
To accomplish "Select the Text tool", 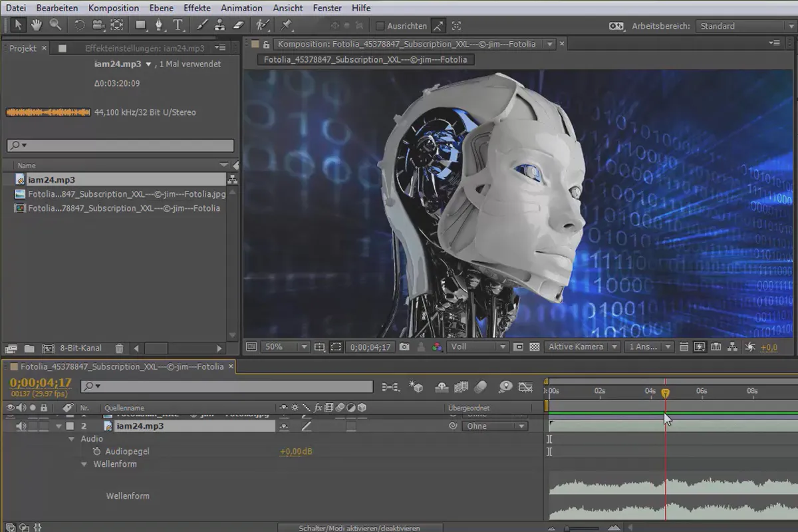I will click(x=178, y=25).
